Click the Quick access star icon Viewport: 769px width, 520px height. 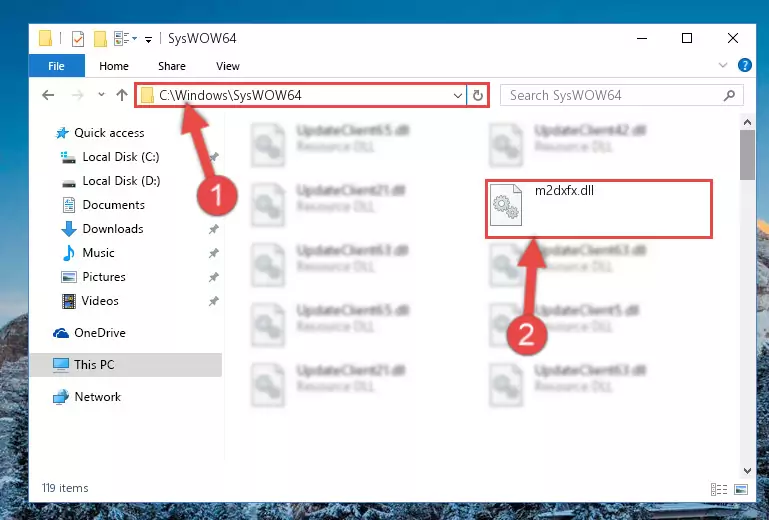click(62, 132)
